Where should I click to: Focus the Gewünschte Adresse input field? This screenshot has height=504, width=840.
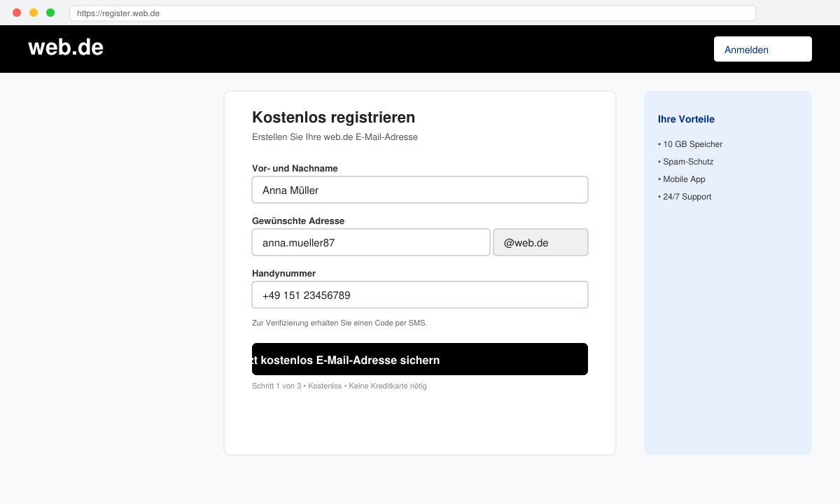click(371, 242)
